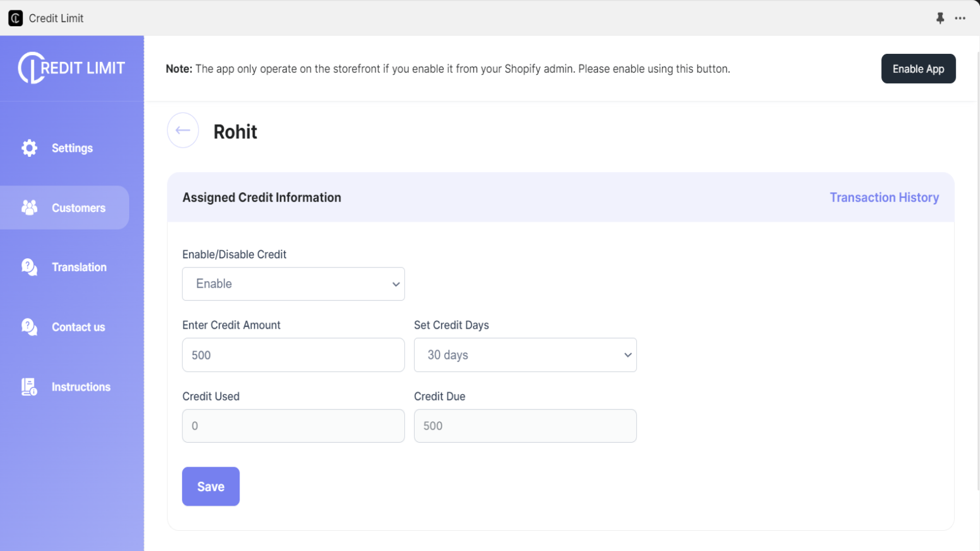Click the Customers people icon
980x551 pixels.
pyautogui.click(x=29, y=208)
